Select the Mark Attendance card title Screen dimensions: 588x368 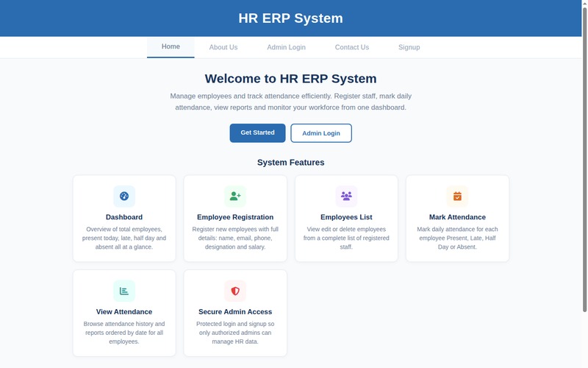point(457,217)
